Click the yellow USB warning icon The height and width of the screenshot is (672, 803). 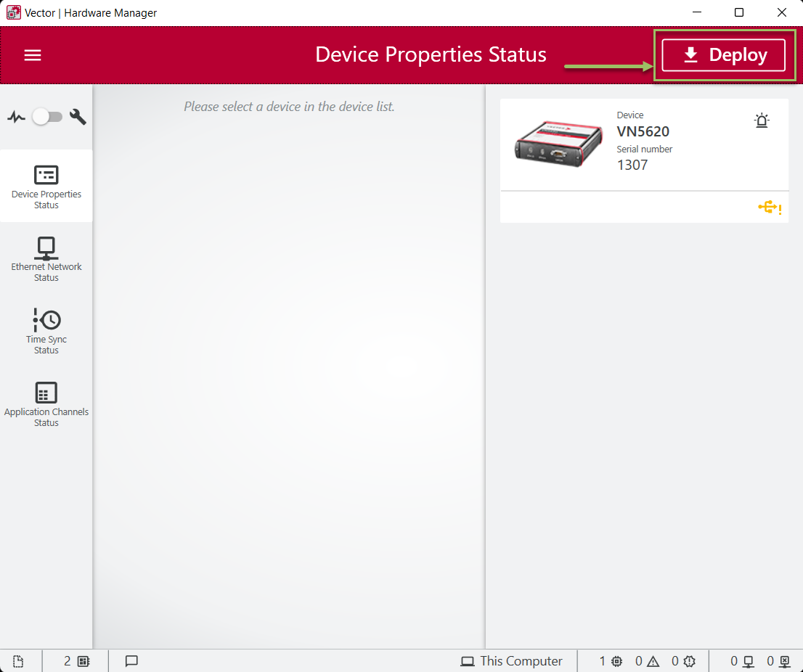coord(769,208)
